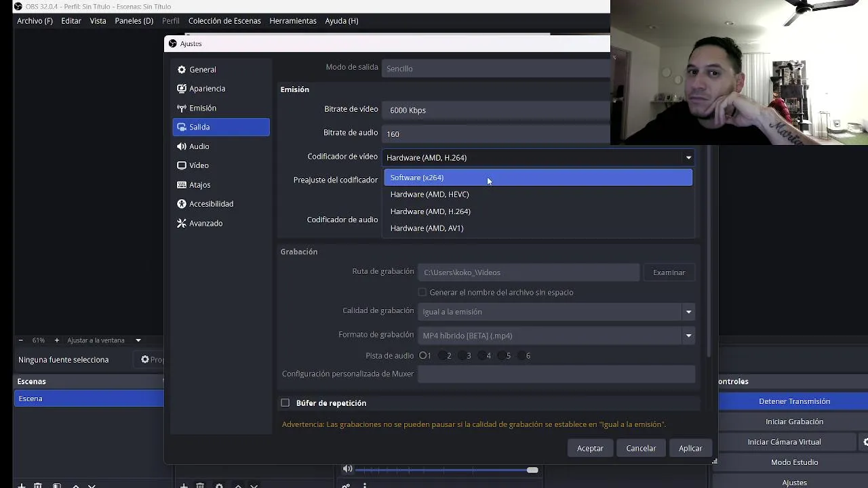This screenshot has height=488, width=868.
Task: Mute audio with the mixer speaker icon
Action: pos(347,469)
